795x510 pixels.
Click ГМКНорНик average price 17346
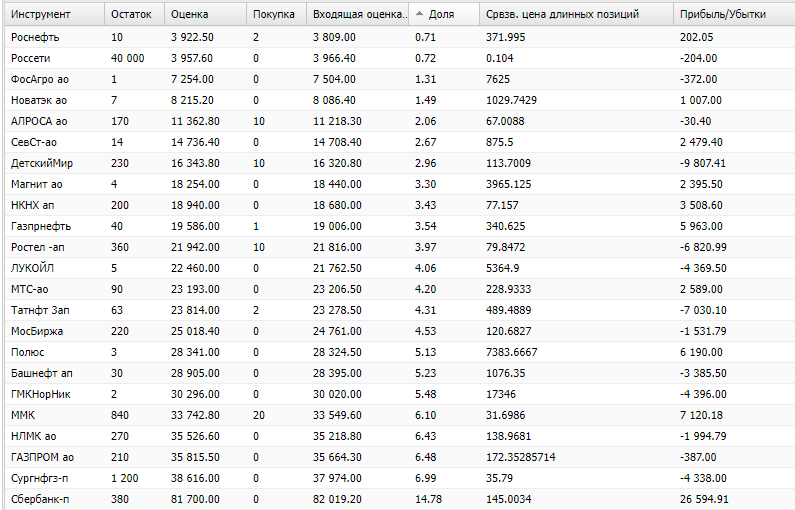(x=500, y=394)
